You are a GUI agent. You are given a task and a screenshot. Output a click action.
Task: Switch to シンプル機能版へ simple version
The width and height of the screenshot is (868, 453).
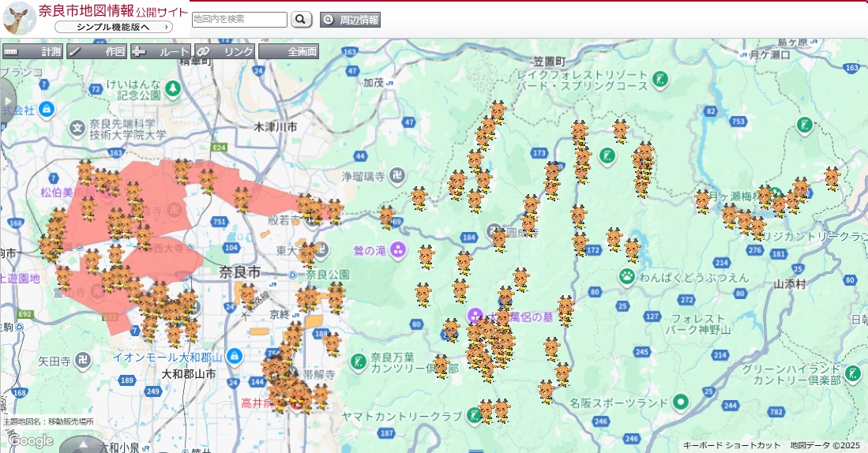(114, 27)
